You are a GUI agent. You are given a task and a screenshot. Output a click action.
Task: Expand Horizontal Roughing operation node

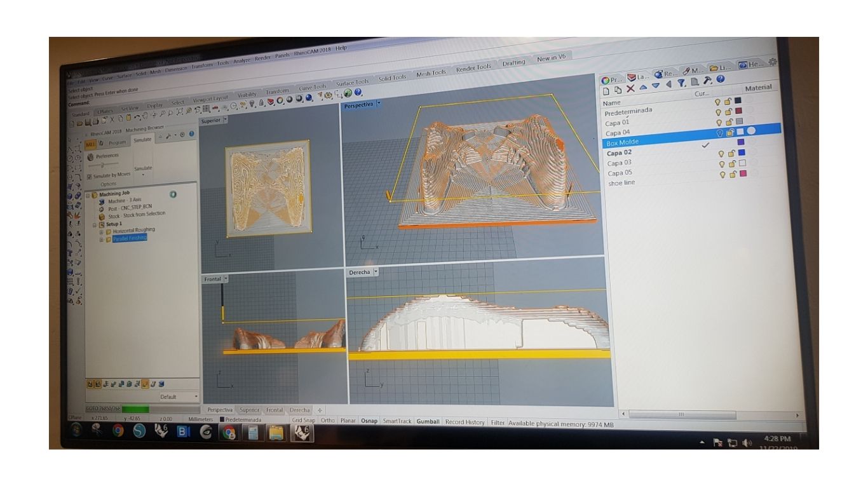[101, 232]
